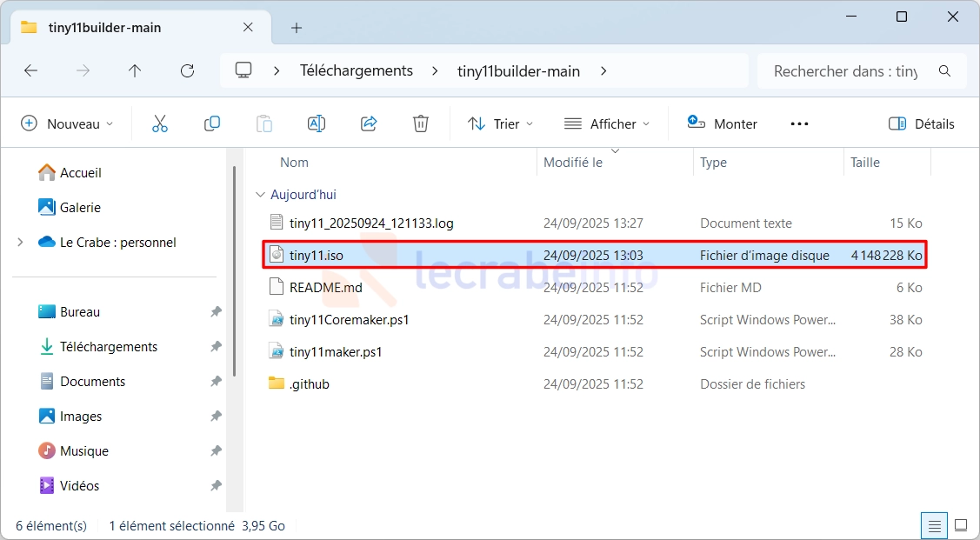Click the .github folder icon
Screen dimensions: 980x540
(277, 383)
